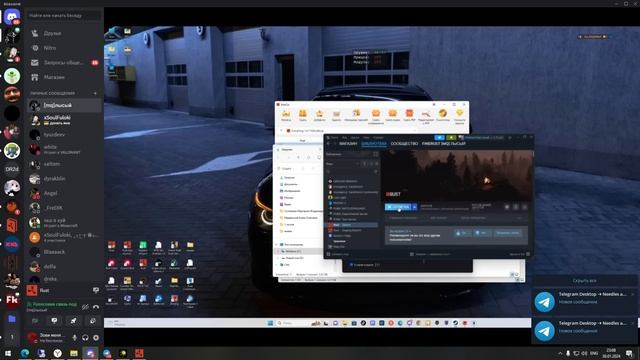Open the Rust activity icon in Discord panel
Viewport: 640px width, 360px height.
coord(32,291)
